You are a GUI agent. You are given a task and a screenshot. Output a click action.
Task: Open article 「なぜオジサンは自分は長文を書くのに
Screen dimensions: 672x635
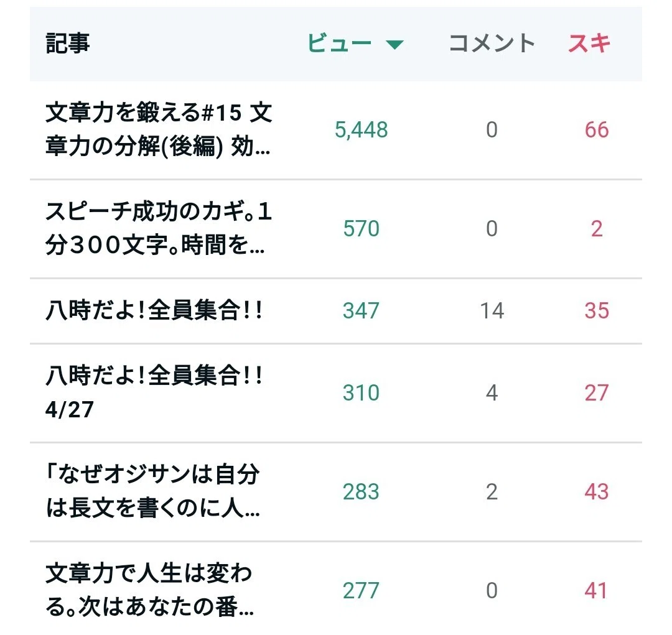pyautogui.click(x=152, y=491)
